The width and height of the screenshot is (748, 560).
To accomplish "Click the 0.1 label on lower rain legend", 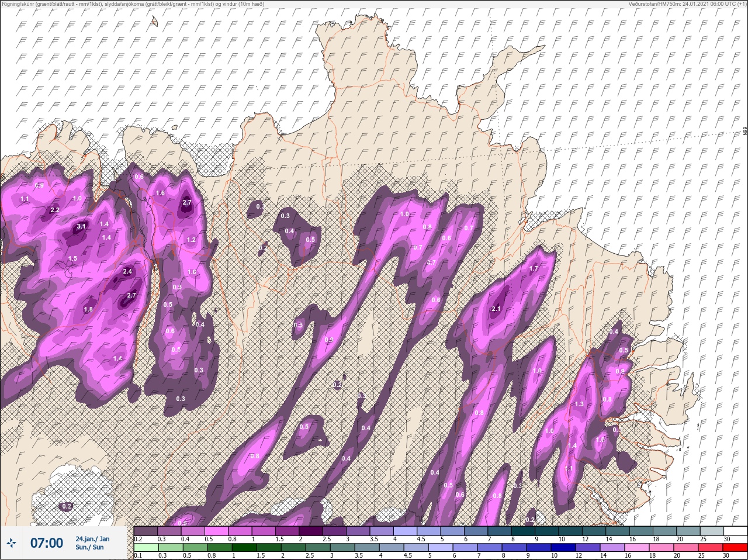I will coord(137,556).
